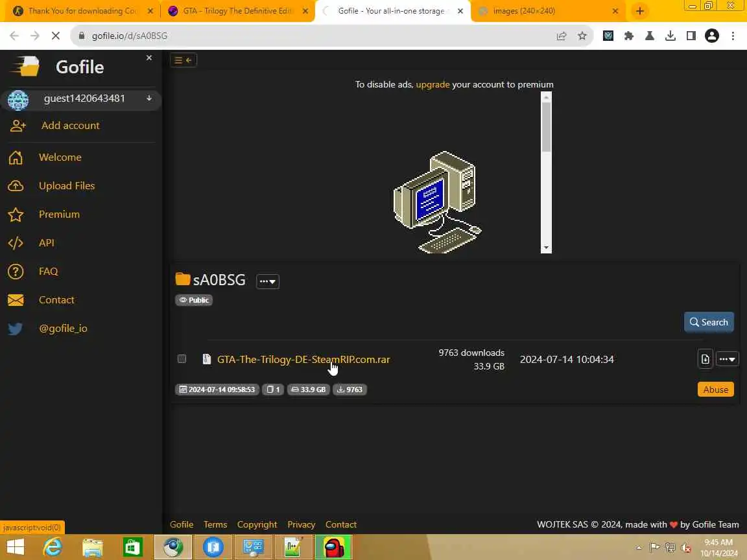The width and height of the screenshot is (747, 560).
Task: Switch to the Thank You for downloading tab
Action: click(82, 11)
